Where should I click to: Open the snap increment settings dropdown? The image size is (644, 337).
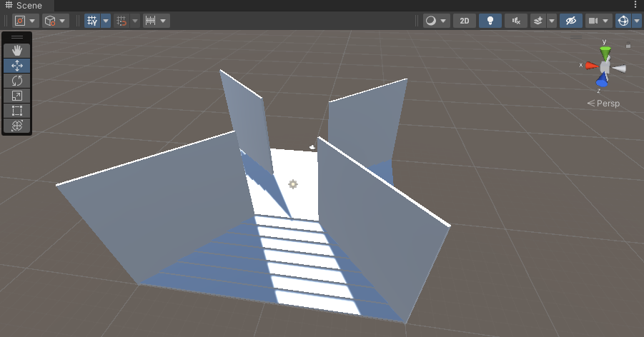point(156,21)
